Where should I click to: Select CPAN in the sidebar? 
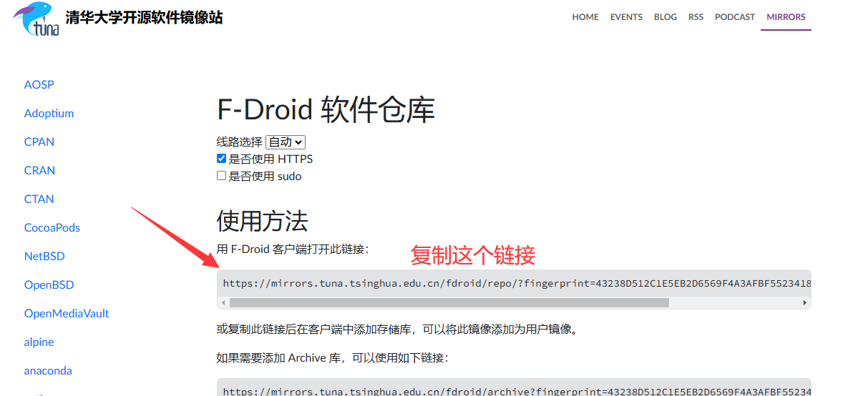click(x=39, y=142)
